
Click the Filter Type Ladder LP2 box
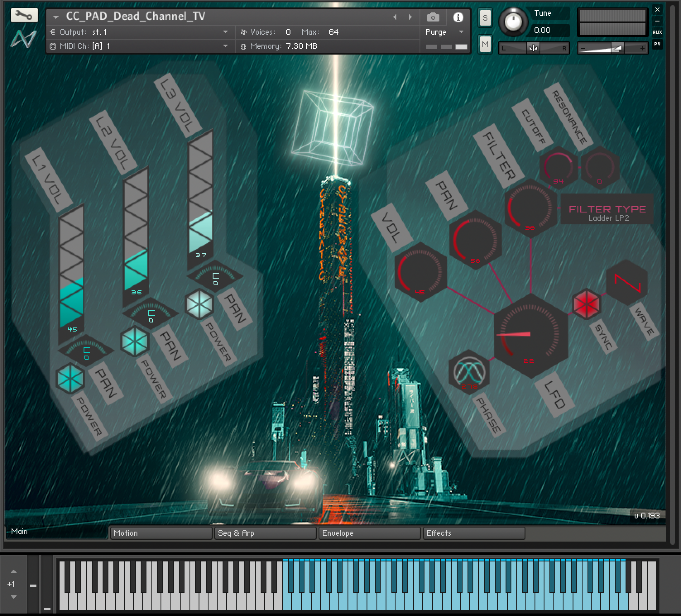point(607,212)
